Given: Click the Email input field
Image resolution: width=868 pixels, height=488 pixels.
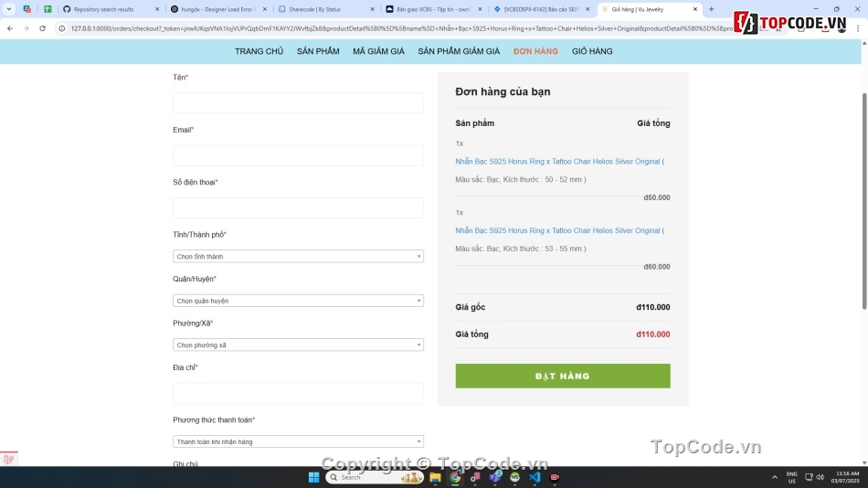Looking at the screenshot, I should [x=298, y=155].
